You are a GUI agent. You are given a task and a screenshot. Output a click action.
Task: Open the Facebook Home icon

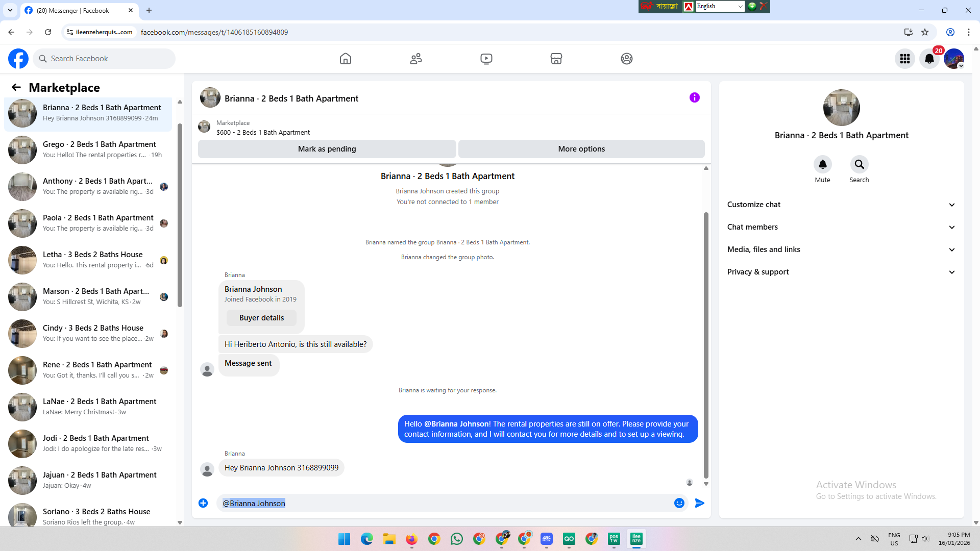click(x=346, y=59)
